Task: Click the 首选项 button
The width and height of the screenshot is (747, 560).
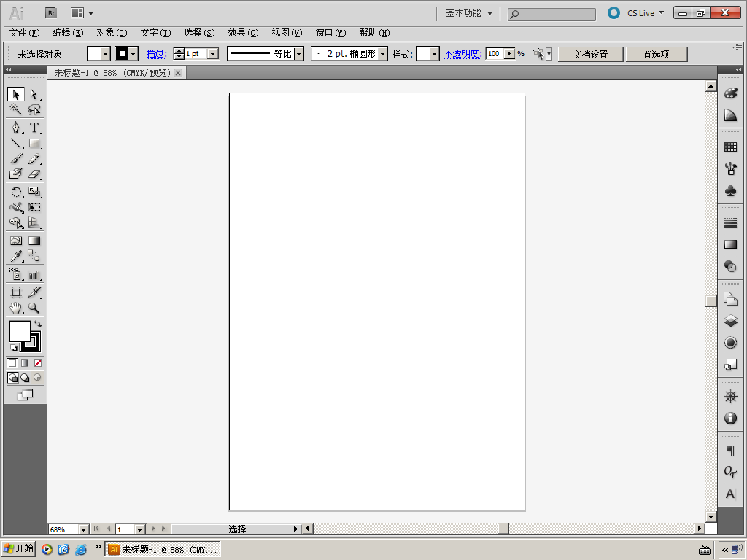Action: click(x=656, y=54)
